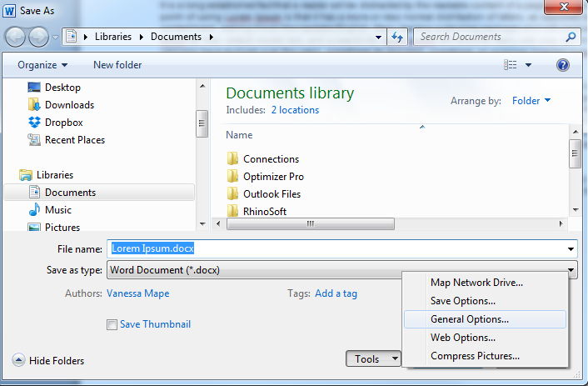The width and height of the screenshot is (588, 386).
Task: Click the refresh icon beside address bar
Action: point(397,37)
